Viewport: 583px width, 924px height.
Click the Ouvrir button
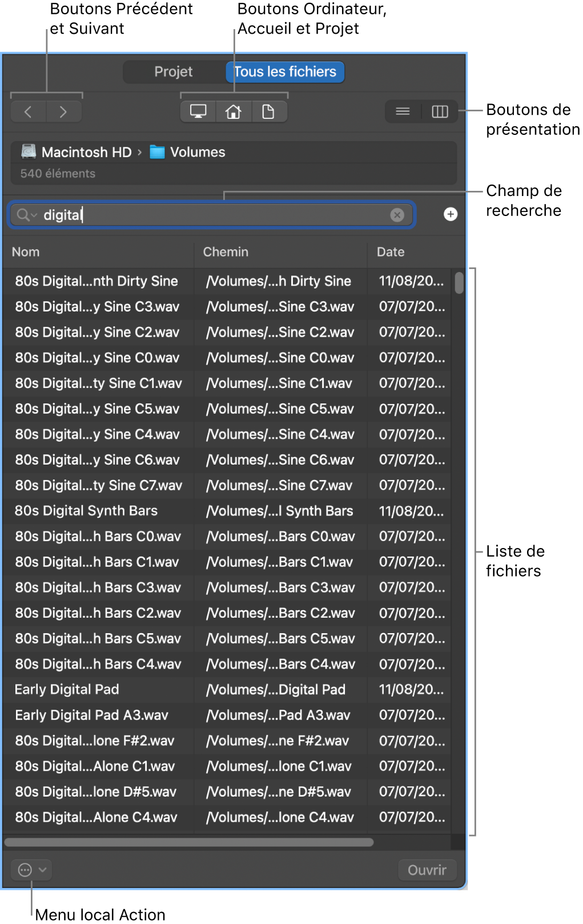click(x=427, y=870)
